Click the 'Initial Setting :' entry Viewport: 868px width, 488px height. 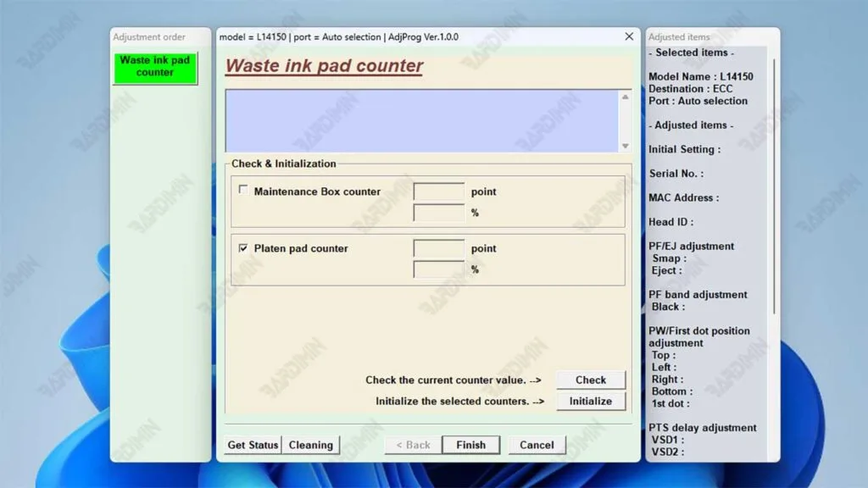tap(685, 149)
